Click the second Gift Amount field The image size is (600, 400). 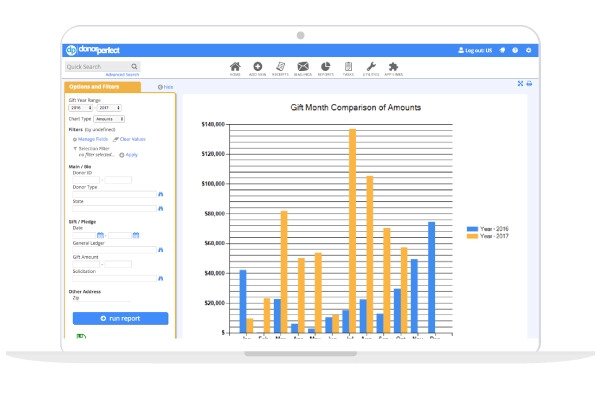coord(118,264)
